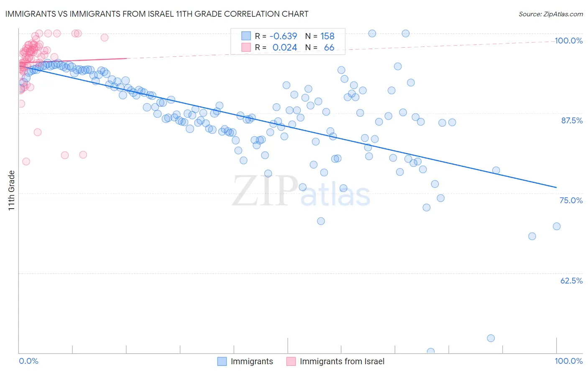Click the rightmost blue data point near 70%
Image resolution: width=588 pixels, height=373 pixels.
pos(557,226)
